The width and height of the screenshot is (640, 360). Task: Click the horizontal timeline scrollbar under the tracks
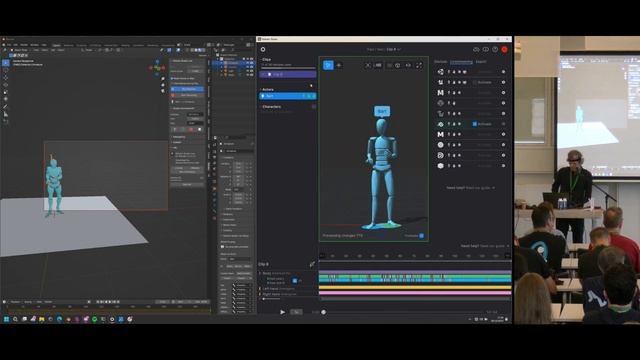click(x=415, y=299)
